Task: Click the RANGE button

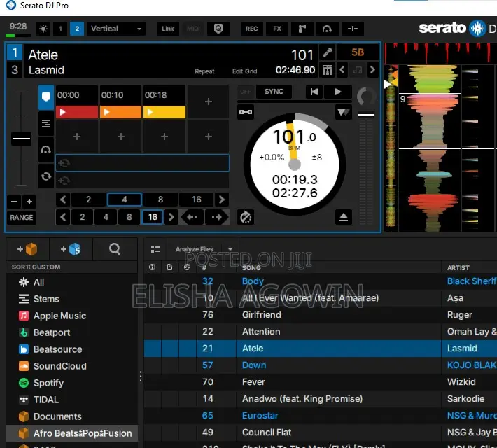Action: pyautogui.click(x=22, y=218)
